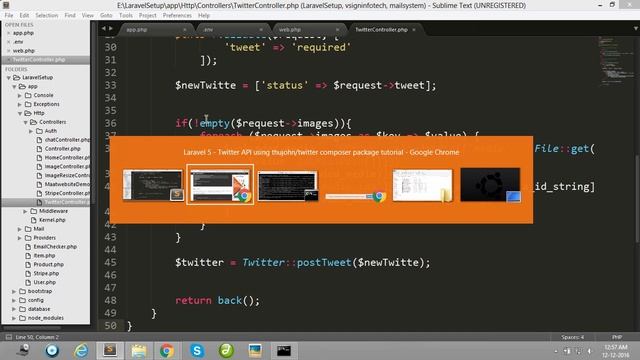Change indentation via Spaces: 4

(573, 337)
